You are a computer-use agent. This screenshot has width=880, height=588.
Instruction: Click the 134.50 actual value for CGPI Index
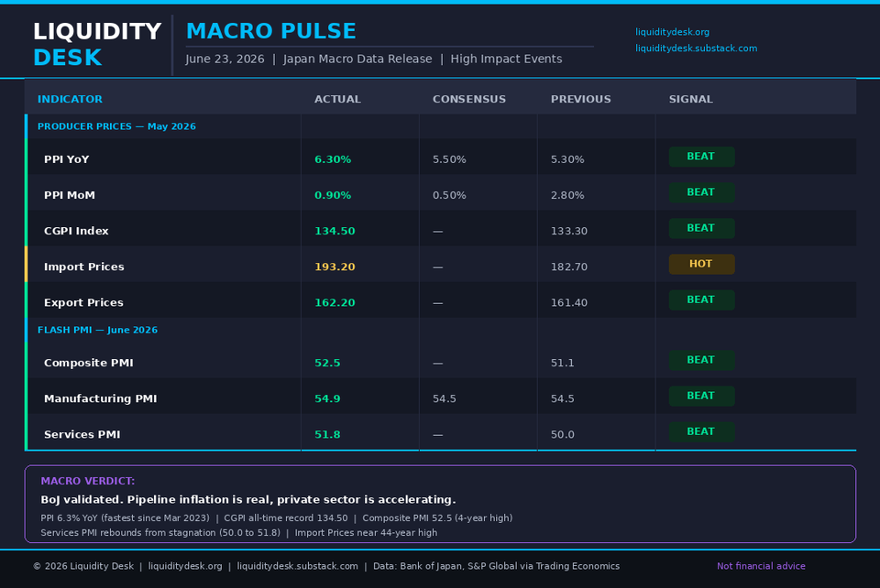[335, 231]
